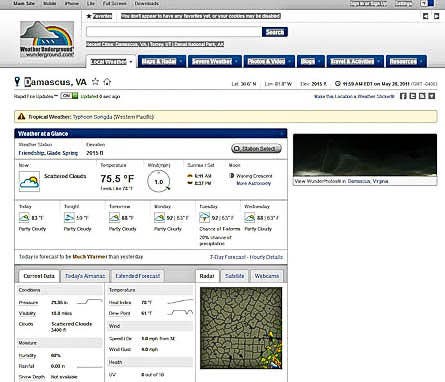Expand the Photos & Video dropdown
The width and height of the screenshot is (445, 382).
point(290,61)
